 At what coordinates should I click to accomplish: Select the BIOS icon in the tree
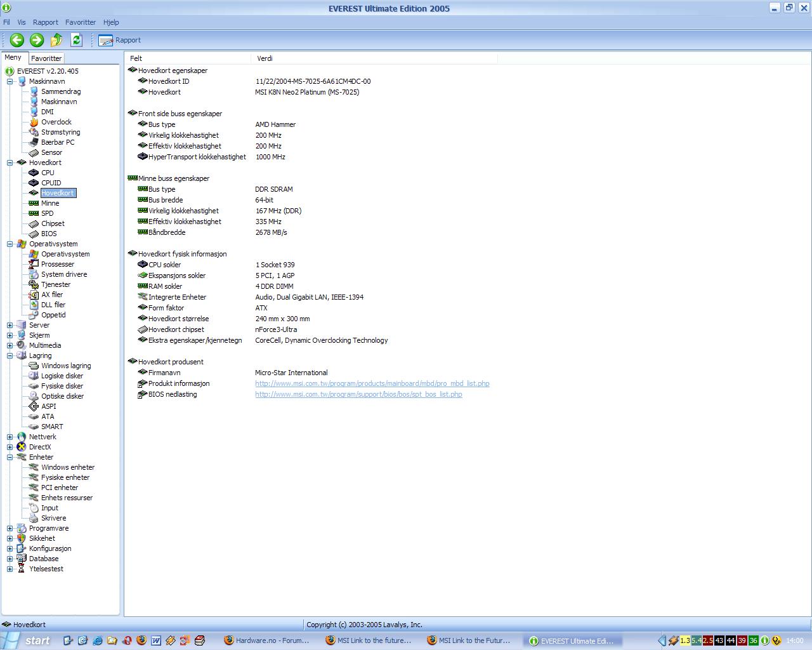(34, 234)
